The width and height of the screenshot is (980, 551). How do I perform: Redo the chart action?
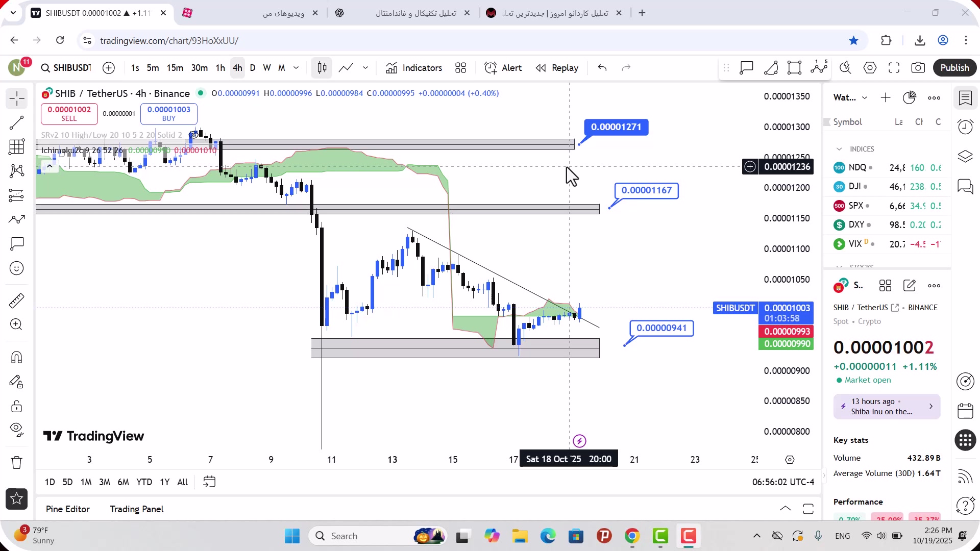[x=626, y=68]
